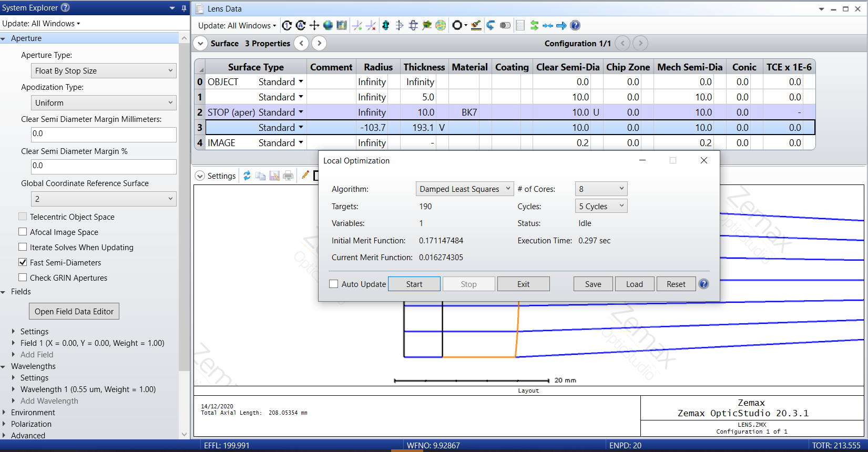Enable Afocal Image Space checkbox
The width and height of the screenshot is (868, 452).
tap(23, 232)
